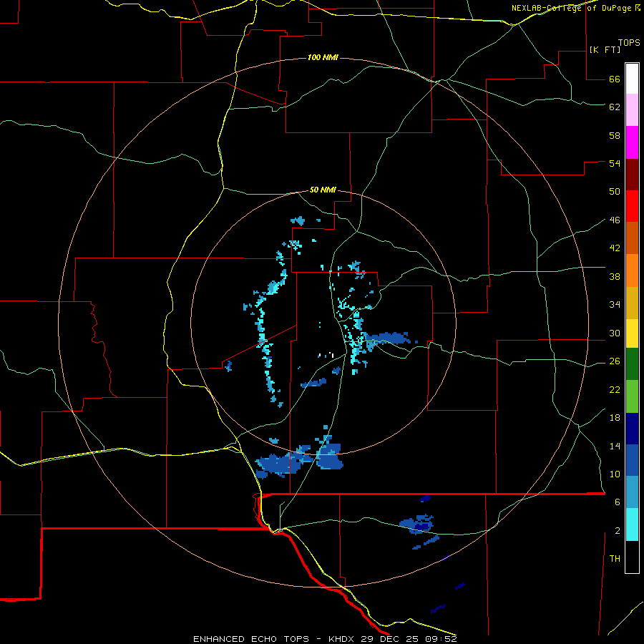This screenshot has height=644, width=644.
Task: Click the '50 NMI' range ring label
Action: (x=323, y=190)
